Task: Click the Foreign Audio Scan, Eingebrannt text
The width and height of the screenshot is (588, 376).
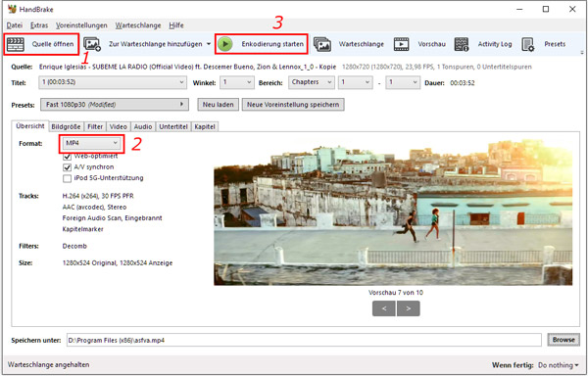Action: pyautogui.click(x=112, y=218)
